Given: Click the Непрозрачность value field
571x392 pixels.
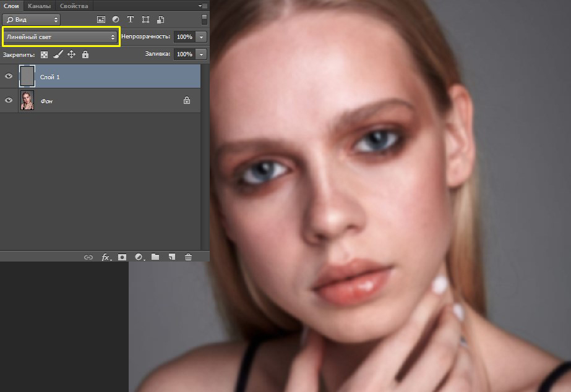Looking at the screenshot, I should 184,36.
